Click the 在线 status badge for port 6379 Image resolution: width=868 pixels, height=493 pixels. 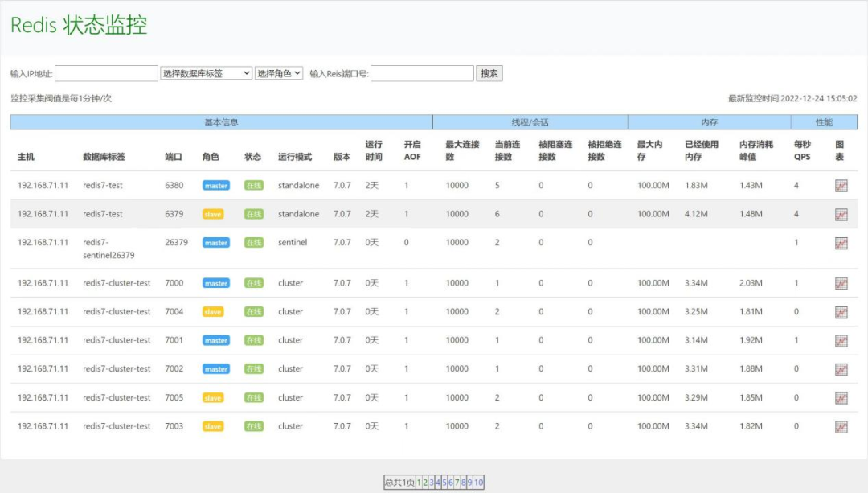253,214
